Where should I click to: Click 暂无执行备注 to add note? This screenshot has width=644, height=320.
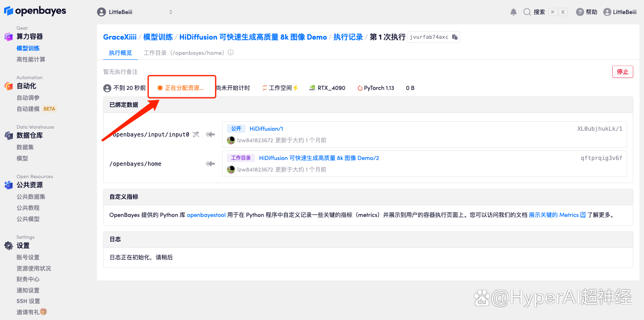[120, 72]
